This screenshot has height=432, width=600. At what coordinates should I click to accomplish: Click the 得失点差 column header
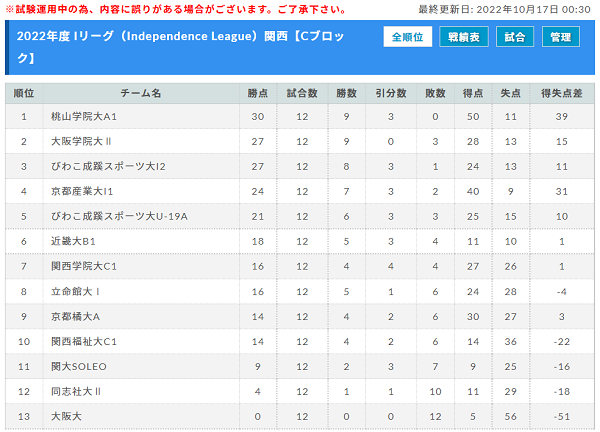coord(562,93)
